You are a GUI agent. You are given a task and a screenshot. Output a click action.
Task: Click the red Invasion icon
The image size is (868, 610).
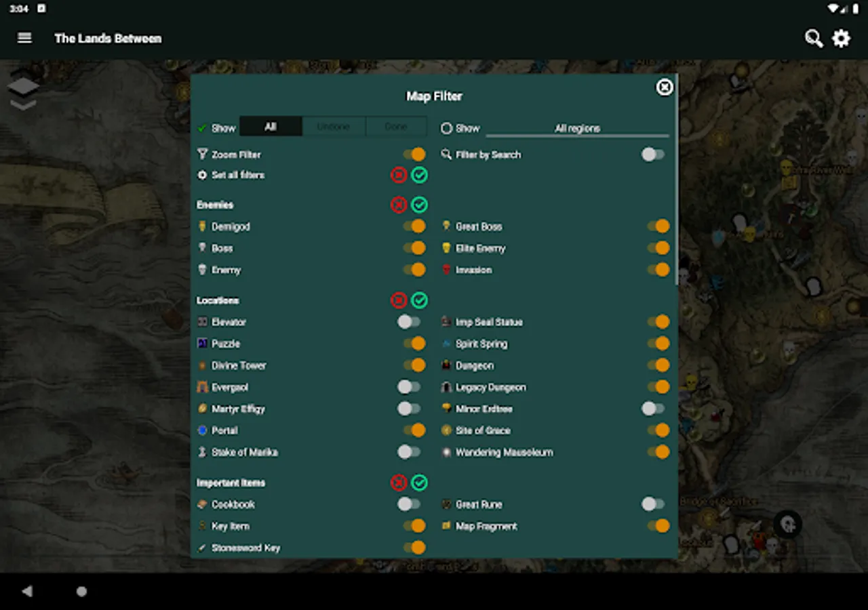pos(446,270)
